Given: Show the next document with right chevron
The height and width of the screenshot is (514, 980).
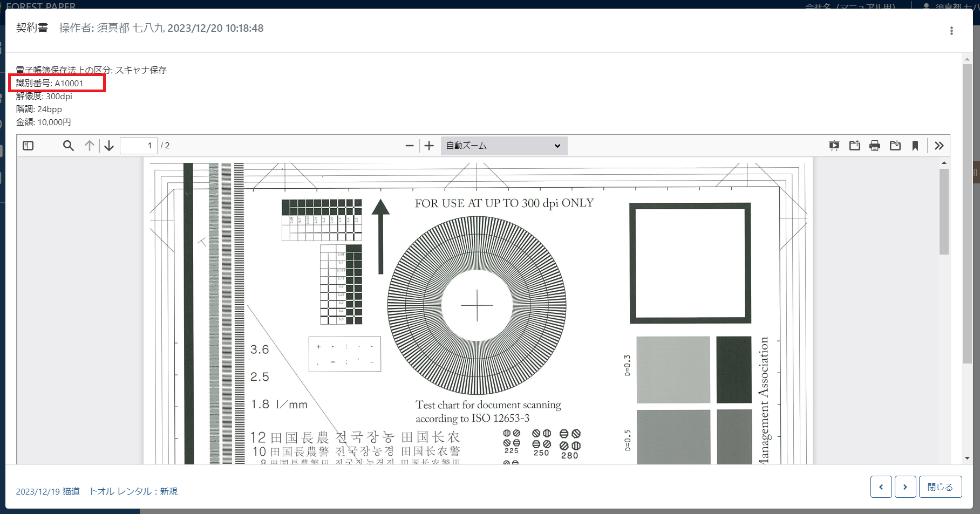Looking at the screenshot, I should click(905, 487).
